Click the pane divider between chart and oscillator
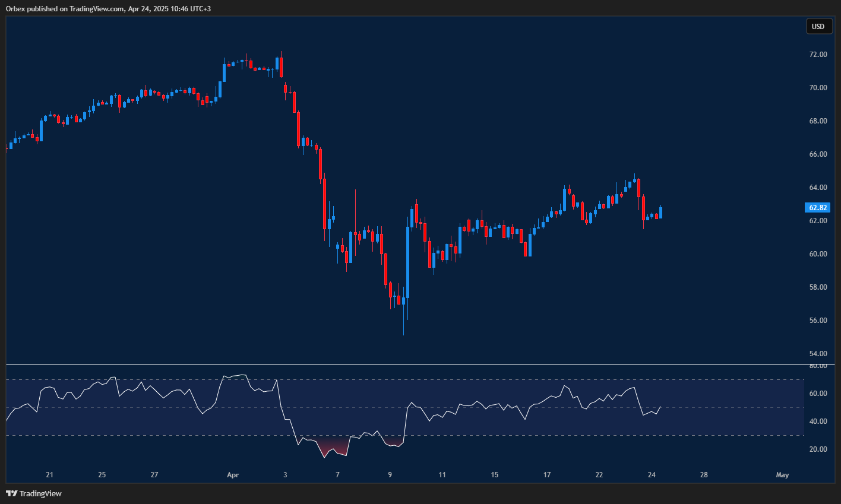This screenshot has width=841, height=504. coord(404,364)
